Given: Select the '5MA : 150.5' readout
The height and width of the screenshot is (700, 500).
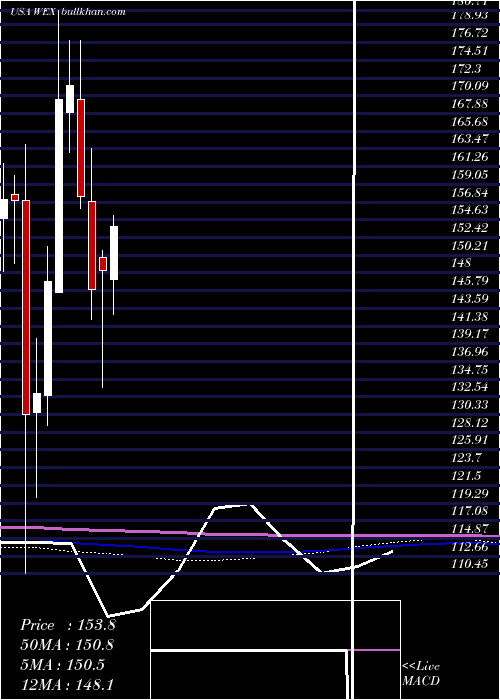Looking at the screenshot, I should [x=62, y=665].
